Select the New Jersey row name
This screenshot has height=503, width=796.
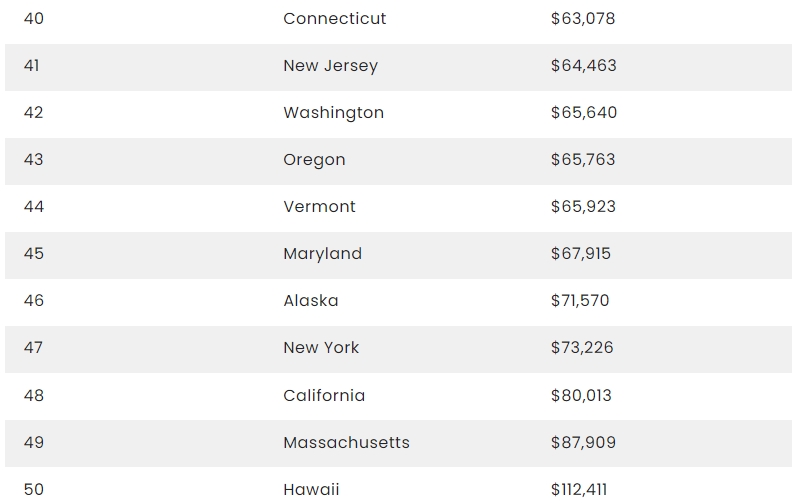pyautogui.click(x=330, y=66)
